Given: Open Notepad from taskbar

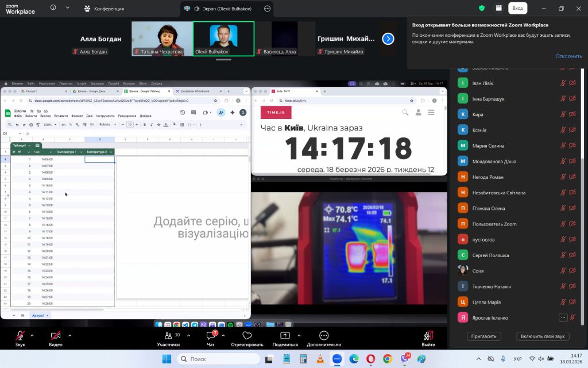Looking at the screenshot, I should tap(286, 359).
